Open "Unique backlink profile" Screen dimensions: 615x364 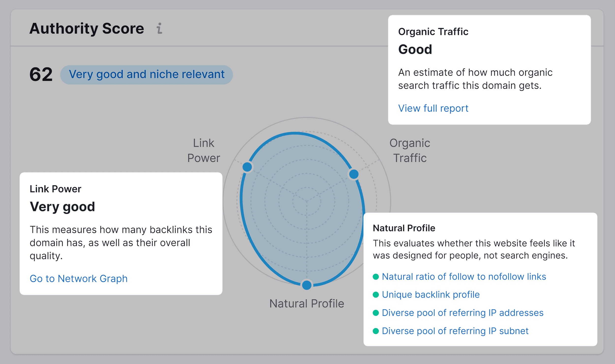coord(430,294)
